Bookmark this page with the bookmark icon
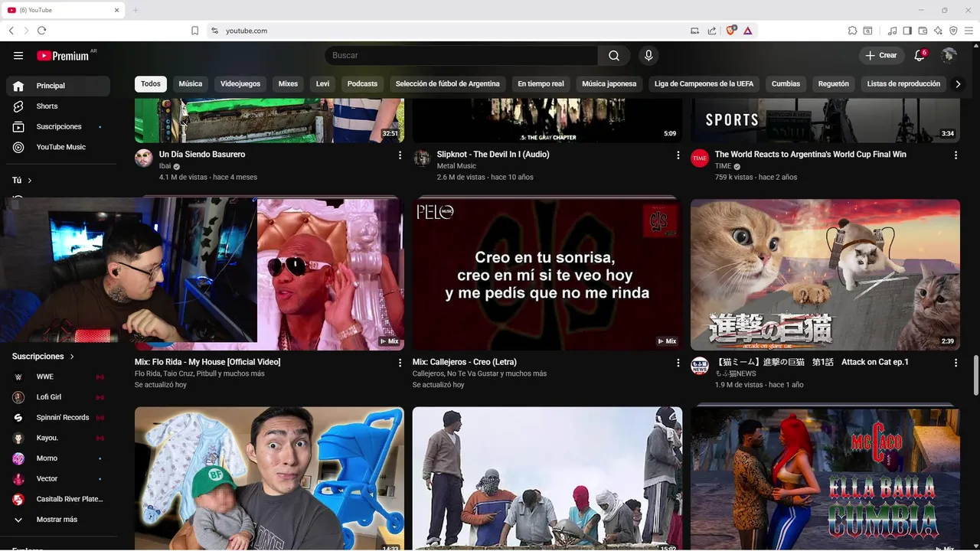Viewport: 980px width, 551px height. click(195, 31)
